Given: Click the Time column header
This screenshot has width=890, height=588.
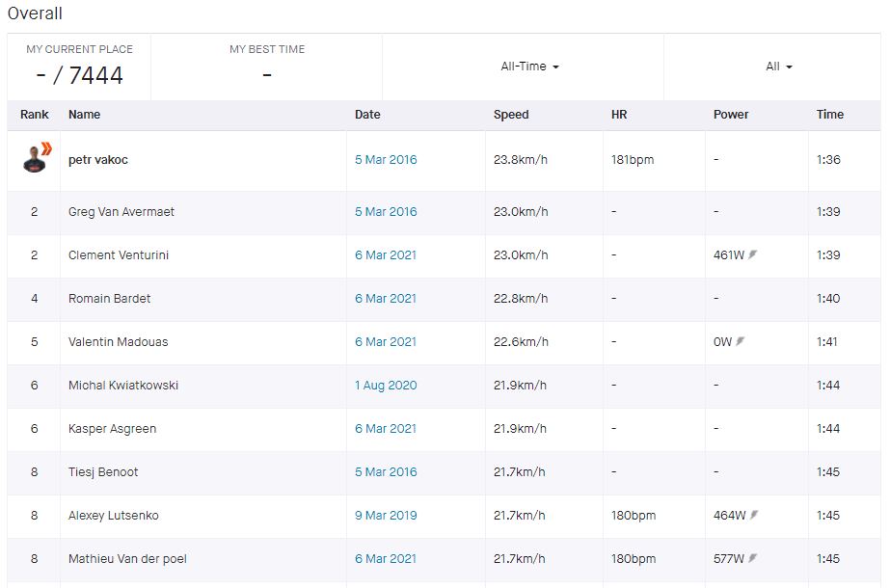Looking at the screenshot, I should click(x=830, y=114).
